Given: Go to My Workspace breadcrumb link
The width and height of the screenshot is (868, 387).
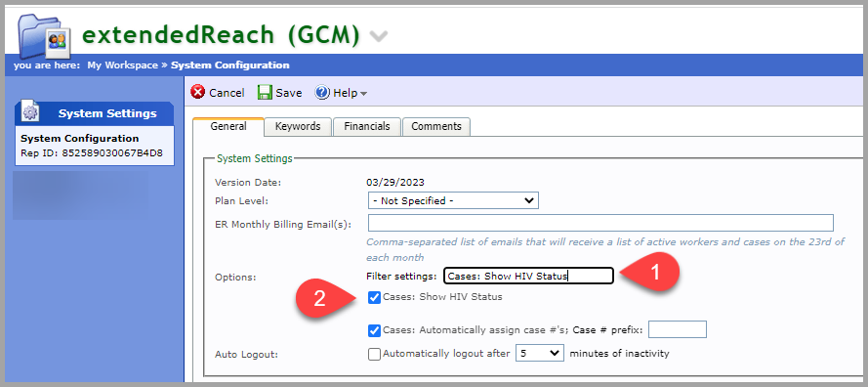Looking at the screenshot, I should [122, 65].
